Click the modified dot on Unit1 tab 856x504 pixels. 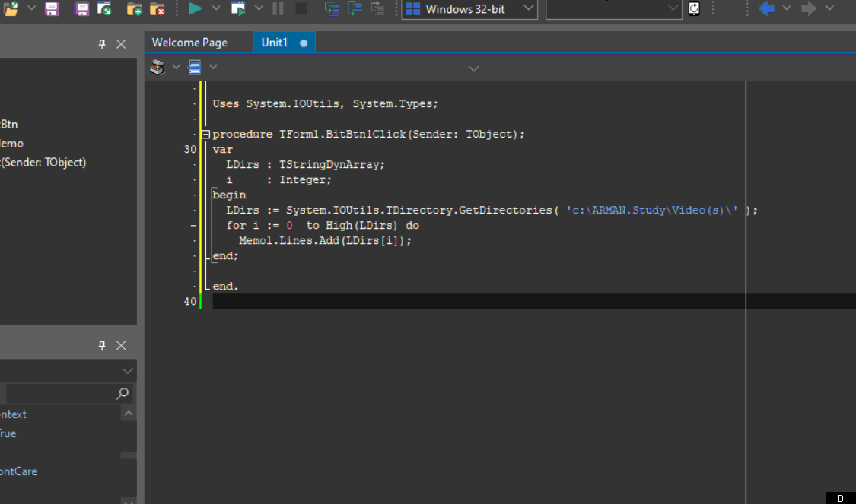point(304,43)
